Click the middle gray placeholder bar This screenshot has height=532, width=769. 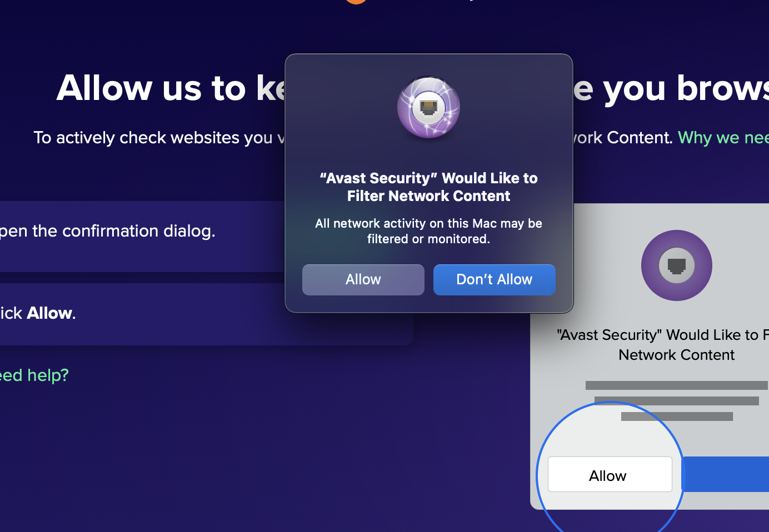(676, 401)
